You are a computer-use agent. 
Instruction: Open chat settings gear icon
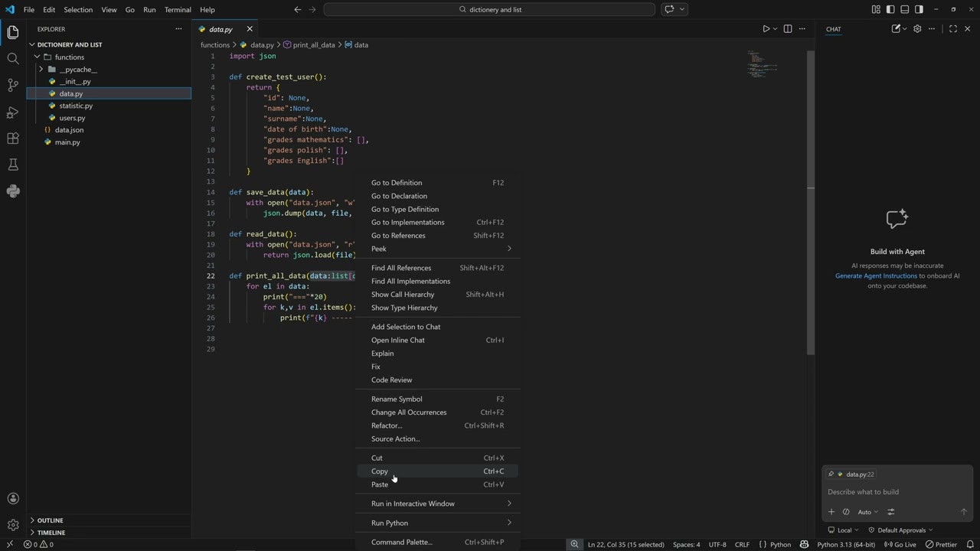[917, 29]
